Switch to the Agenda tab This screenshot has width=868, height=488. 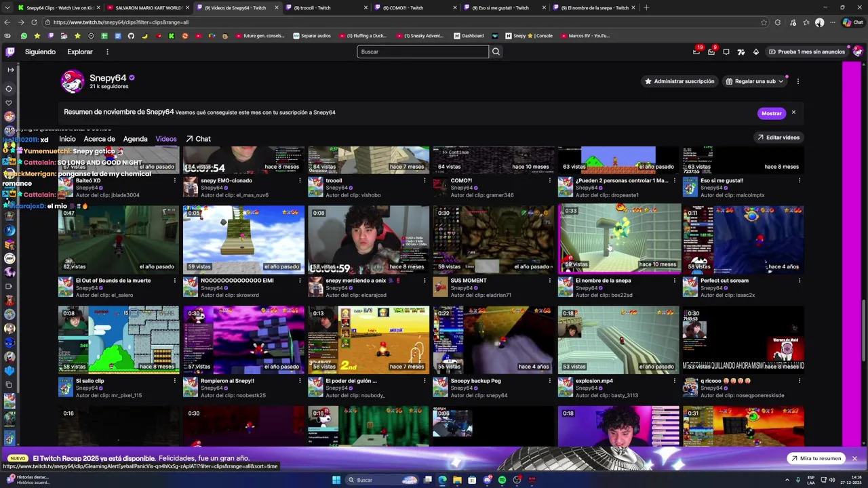[x=135, y=139]
